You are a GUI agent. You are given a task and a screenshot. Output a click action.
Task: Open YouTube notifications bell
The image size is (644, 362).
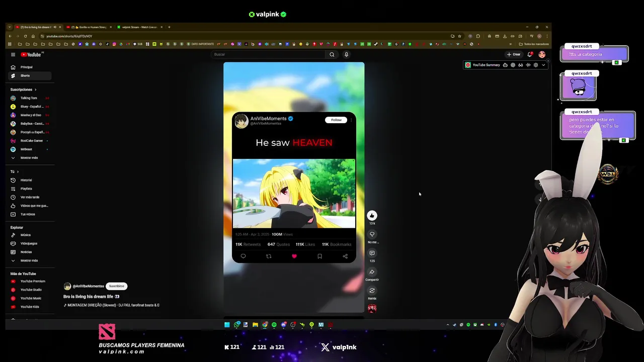[x=530, y=54]
